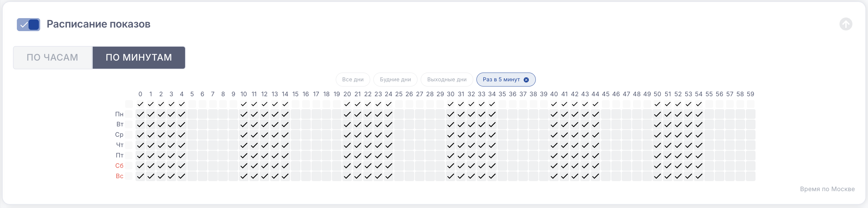This screenshot has height=208, width=868.
Task: Enable minute 59 for Вс row
Action: (x=750, y=176)
